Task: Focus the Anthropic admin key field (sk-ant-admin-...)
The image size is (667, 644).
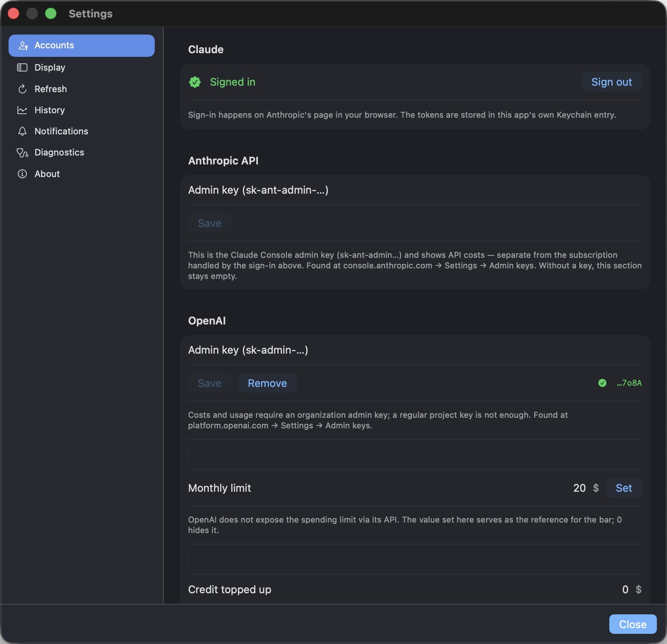Action: point(415,190)
